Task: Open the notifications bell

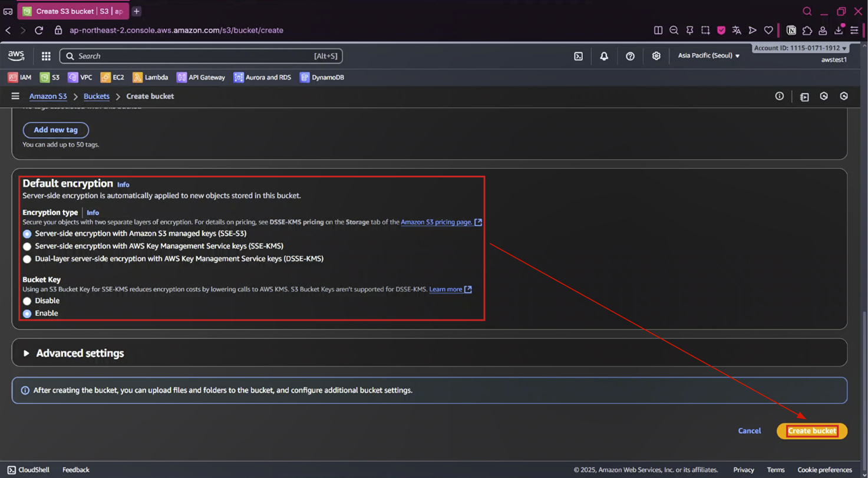Action: pyautogui.click(x=604, y=56)
